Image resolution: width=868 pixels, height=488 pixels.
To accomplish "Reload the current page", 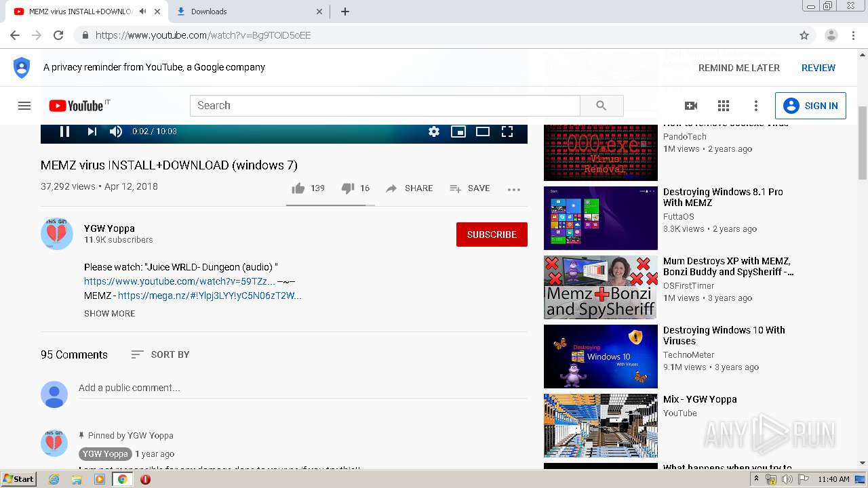I will tap(58, 35).
